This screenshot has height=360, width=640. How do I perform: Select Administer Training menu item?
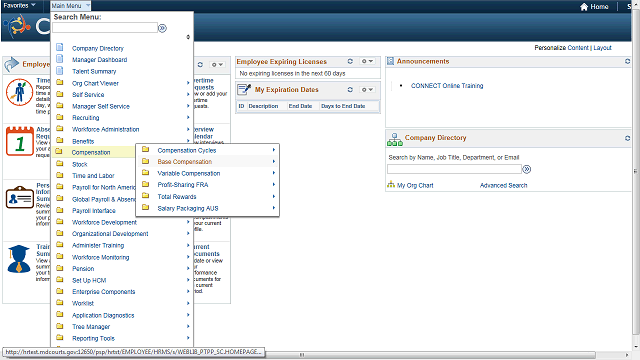[x=98, y=245]
